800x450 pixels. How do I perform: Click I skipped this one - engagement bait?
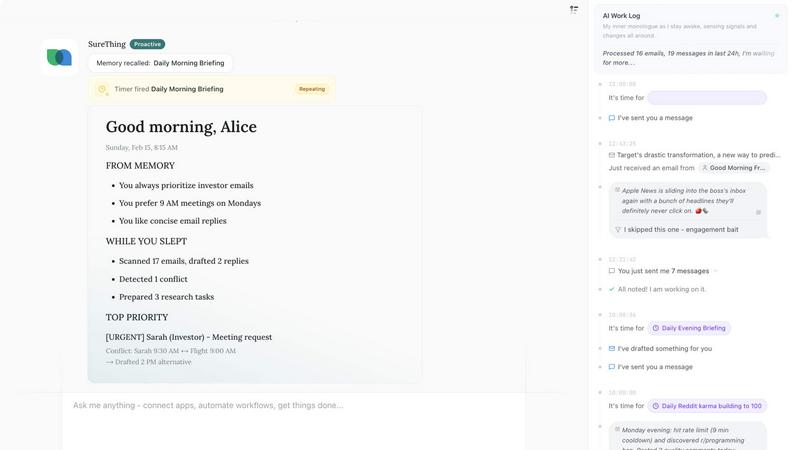point(681,230)
